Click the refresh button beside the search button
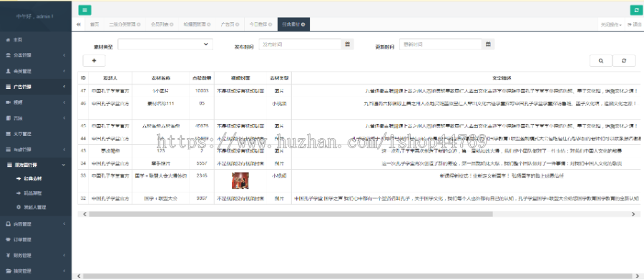Image resolution: width=644 pixels, height=280 pixels. 624,60
